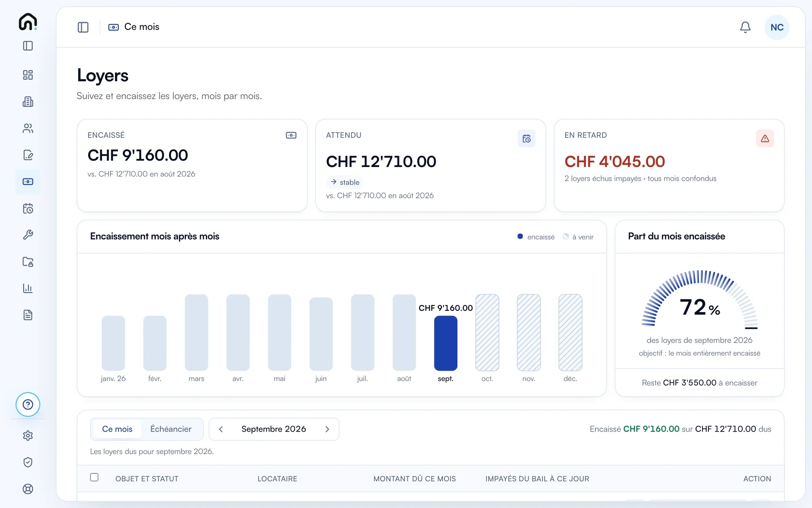
Task: Click the notifications bell icon
Action: point(745,27)
